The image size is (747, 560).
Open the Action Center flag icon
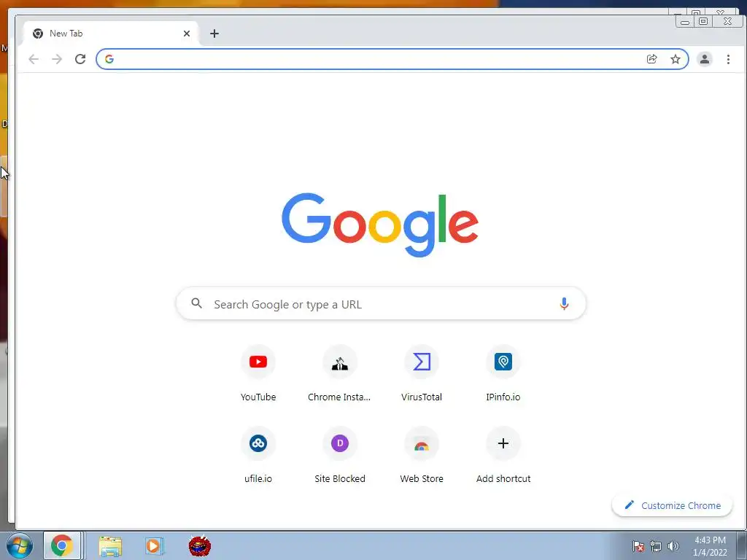coord(638,546)
